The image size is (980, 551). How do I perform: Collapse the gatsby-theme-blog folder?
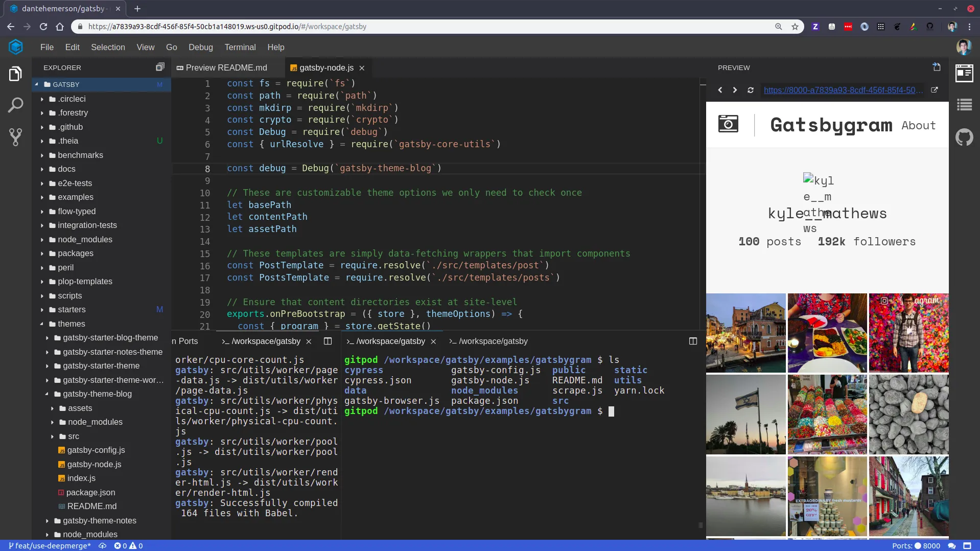click(x=97, y=394)
